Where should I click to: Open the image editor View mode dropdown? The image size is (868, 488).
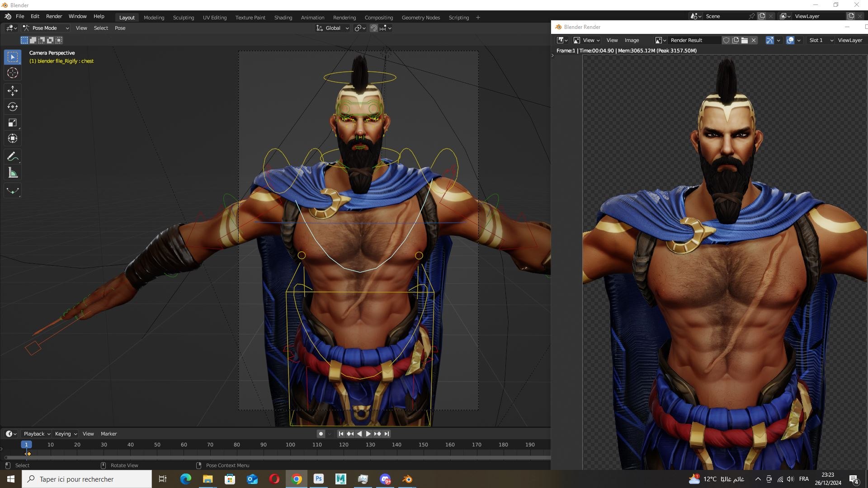(586, 40)
